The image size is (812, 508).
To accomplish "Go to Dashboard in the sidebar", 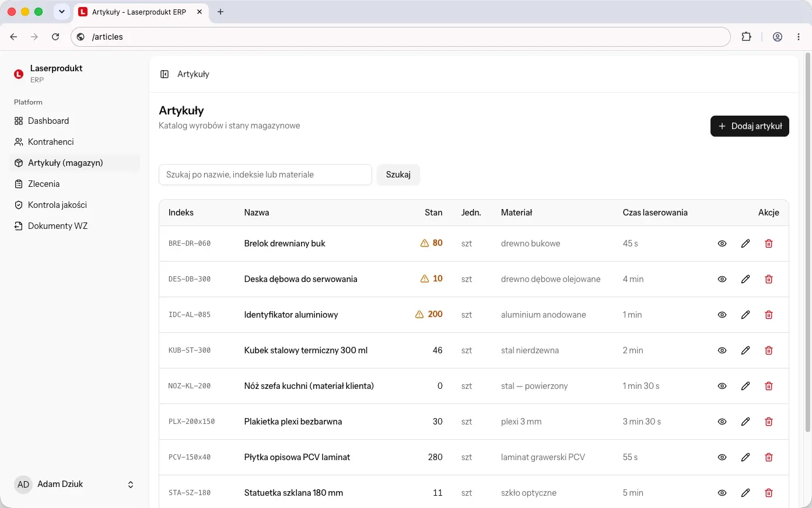I will 75,121.
